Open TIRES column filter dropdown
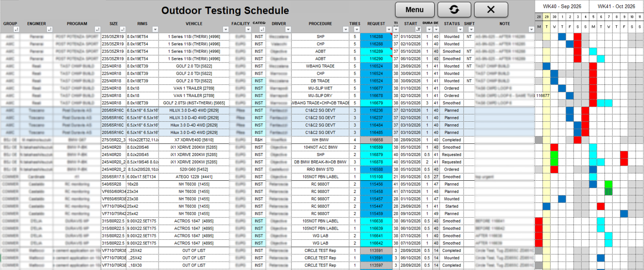Image resolution: width=644 pixels, height=270 pixels. point(358,30)
